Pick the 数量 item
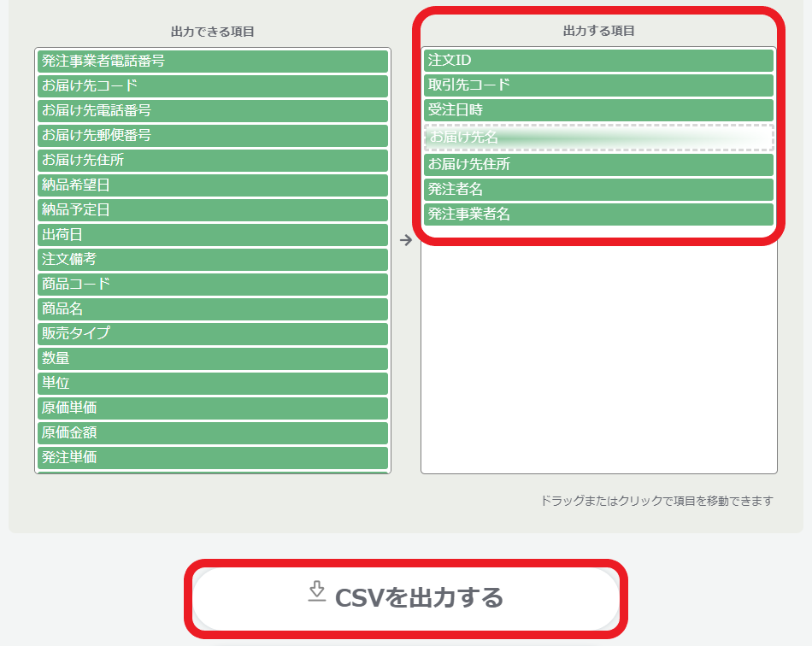 pos(212,359)
